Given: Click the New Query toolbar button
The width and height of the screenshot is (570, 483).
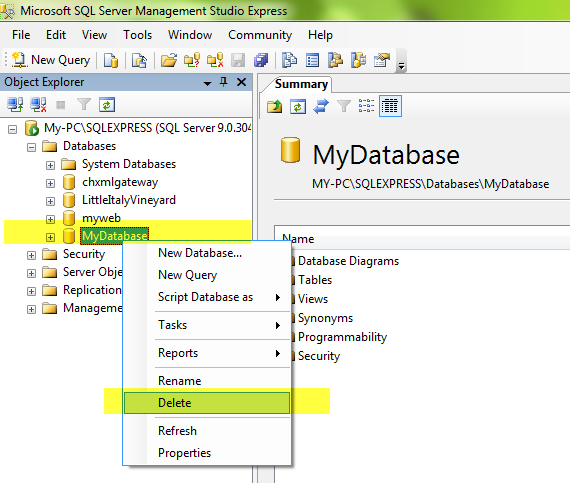Looking at the screenshot, I should [51, 60].
